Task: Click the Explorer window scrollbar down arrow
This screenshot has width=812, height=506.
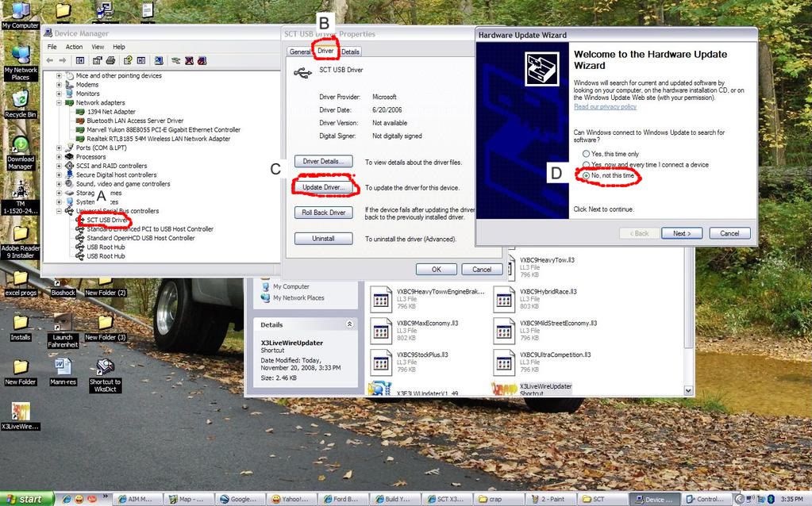Action: click(x=688, y=391)
